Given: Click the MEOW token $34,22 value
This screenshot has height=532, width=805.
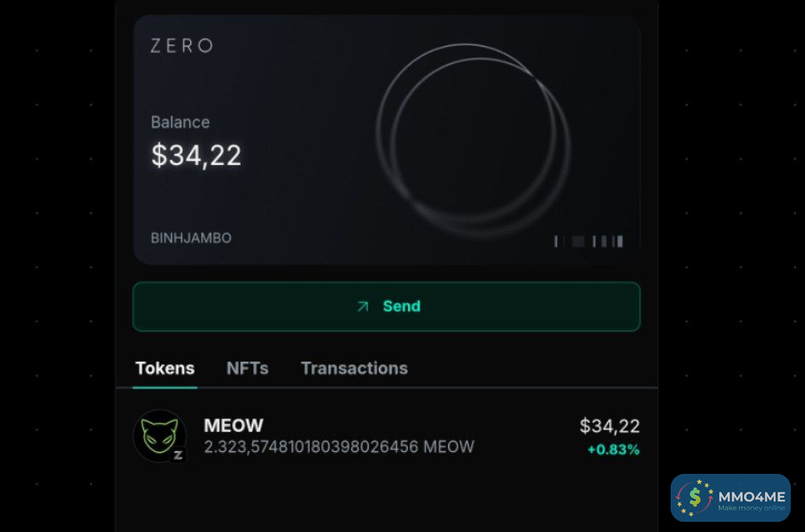Looking at the screenshot, I should 609,427.
